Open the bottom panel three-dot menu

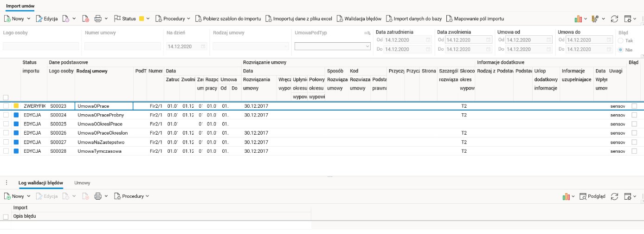point(6,183)
